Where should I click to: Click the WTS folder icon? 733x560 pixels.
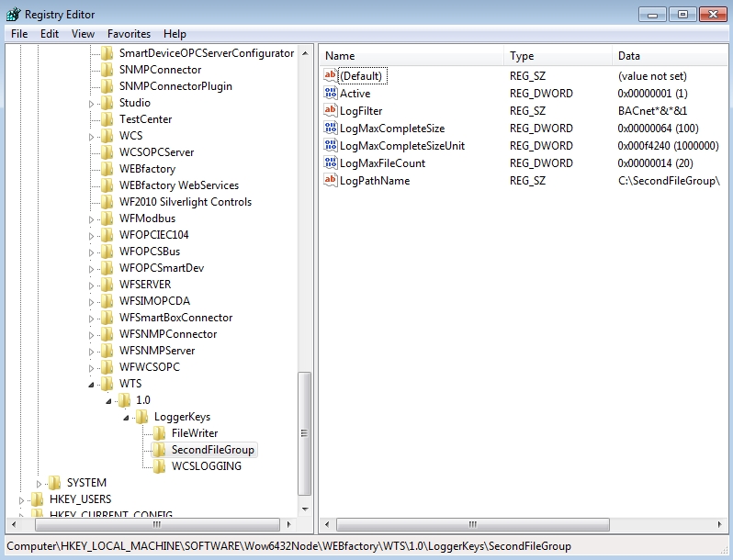click(x=107, y=384)
